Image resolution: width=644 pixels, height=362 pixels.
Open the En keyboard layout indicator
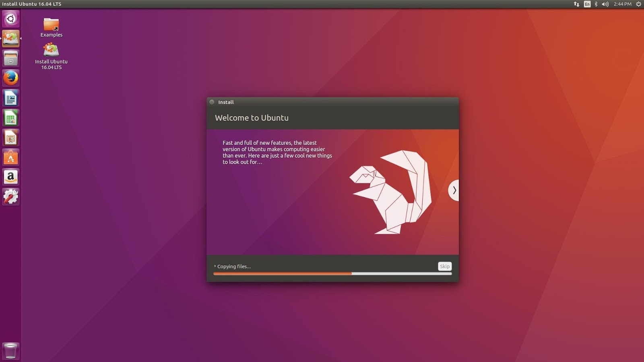(587, 4)
